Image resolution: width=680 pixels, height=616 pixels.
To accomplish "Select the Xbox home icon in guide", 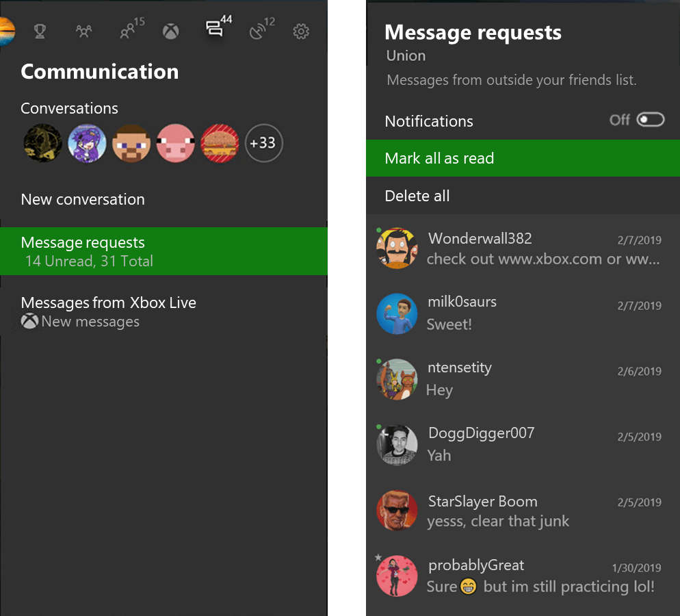I will pos(171,31).
